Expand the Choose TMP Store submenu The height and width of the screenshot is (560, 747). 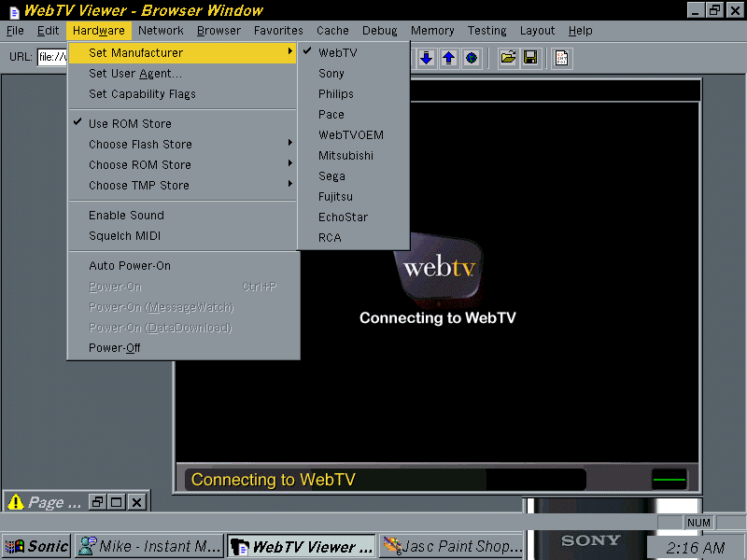pyautogui.click(x=138, y=185)
